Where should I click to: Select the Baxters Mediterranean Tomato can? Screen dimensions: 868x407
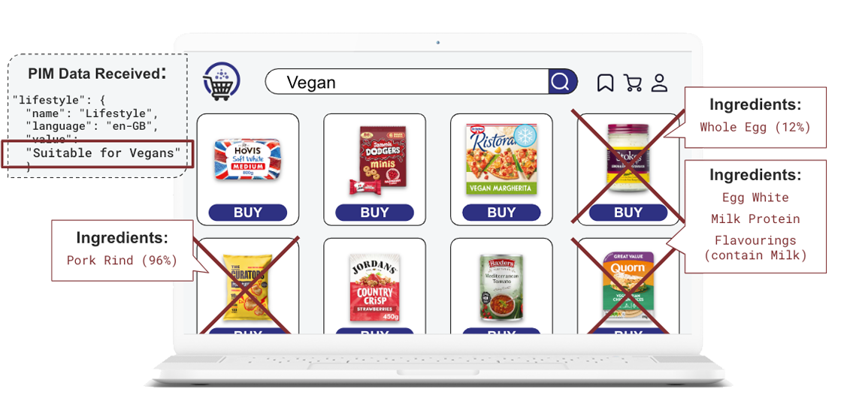[x=501, y=288]
